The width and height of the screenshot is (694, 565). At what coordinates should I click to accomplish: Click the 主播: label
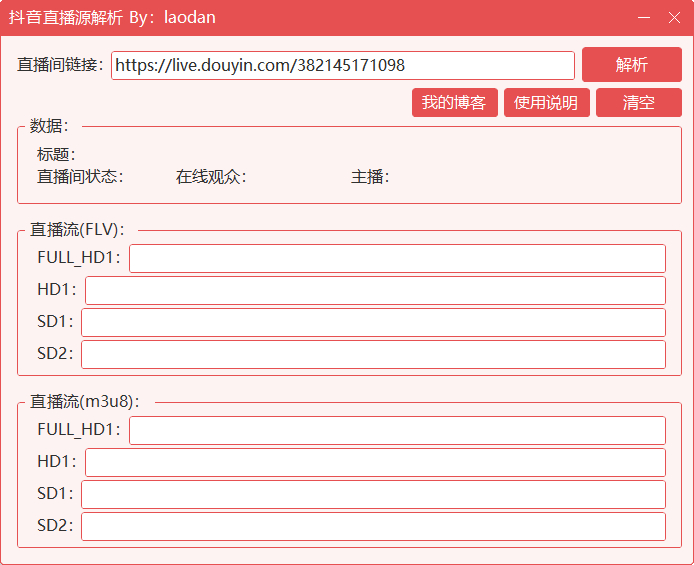370,177
